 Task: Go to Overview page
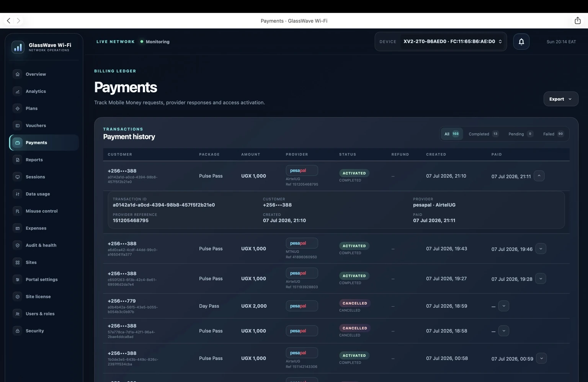click(x=44, y=74)
